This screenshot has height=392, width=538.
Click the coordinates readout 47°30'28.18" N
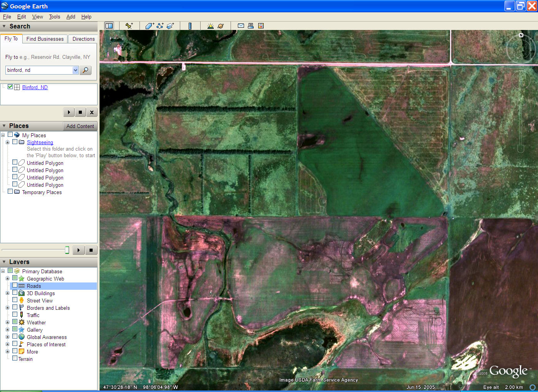tap(120, 387)
